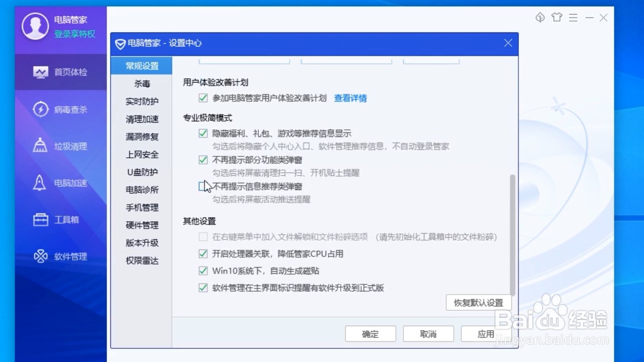Screen dimensions: 644x362
Task: Select the 常规设置 tab
Action: (x=142, y=66)
